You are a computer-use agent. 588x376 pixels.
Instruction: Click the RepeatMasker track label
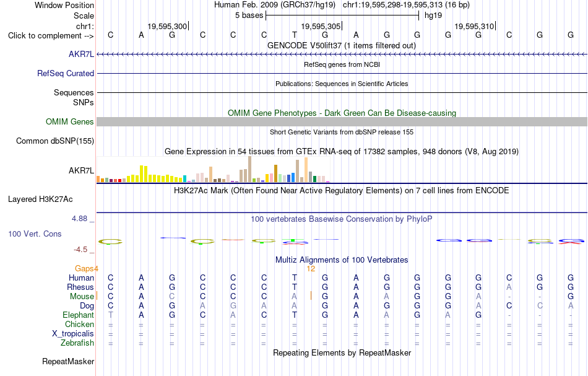(x=68, y=361)
